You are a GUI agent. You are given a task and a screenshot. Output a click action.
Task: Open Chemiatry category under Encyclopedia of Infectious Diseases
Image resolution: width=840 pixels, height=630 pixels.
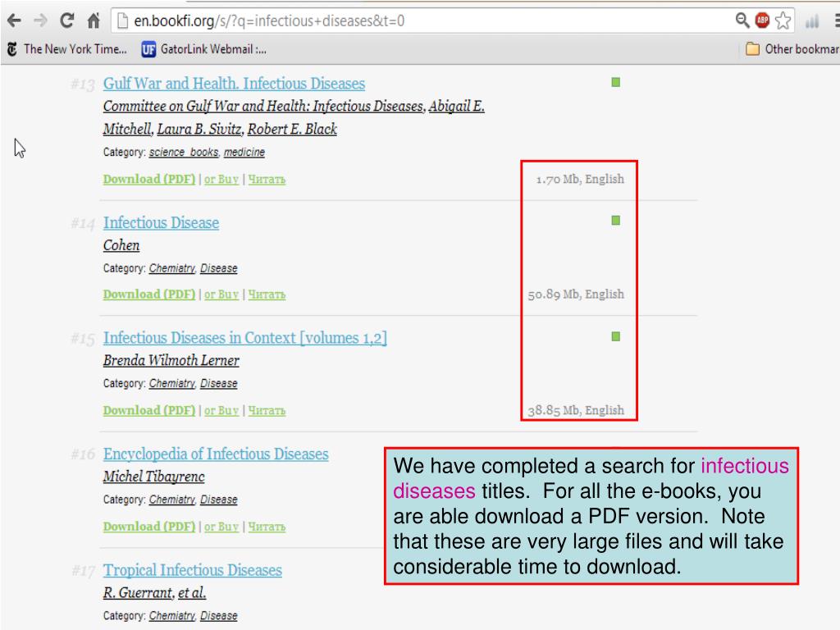pos(172,500)
